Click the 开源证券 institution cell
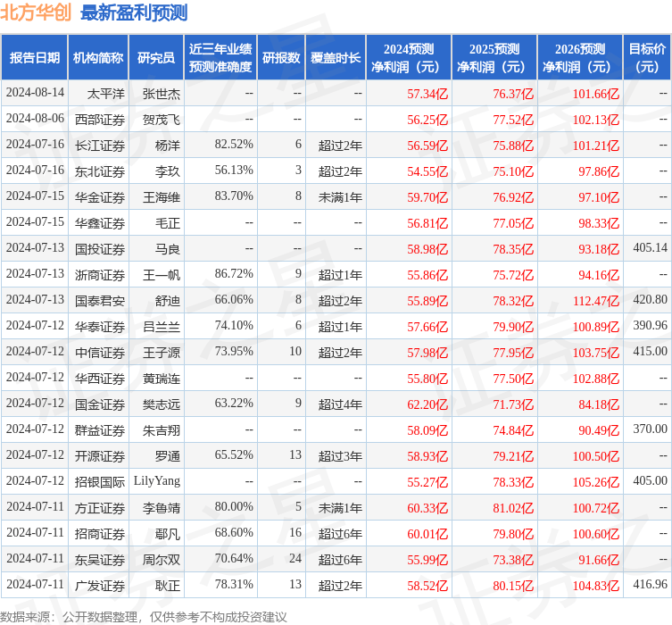The height and width of the screenshot is (625, 672). tap(100, 456)
